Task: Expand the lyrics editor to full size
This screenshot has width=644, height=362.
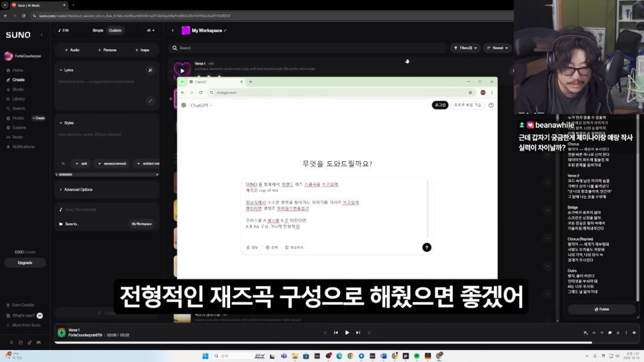Action: pos(150,101)
